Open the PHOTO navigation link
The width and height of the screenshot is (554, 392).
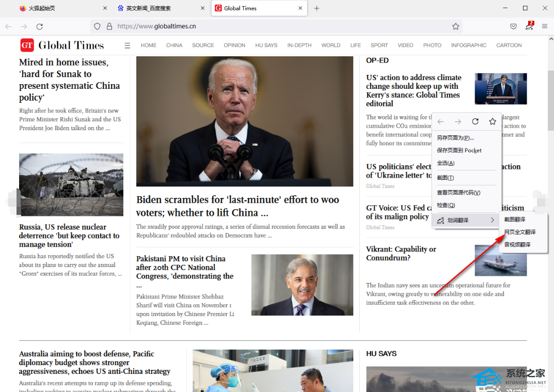pyautogui.click(x=432, y=45)
